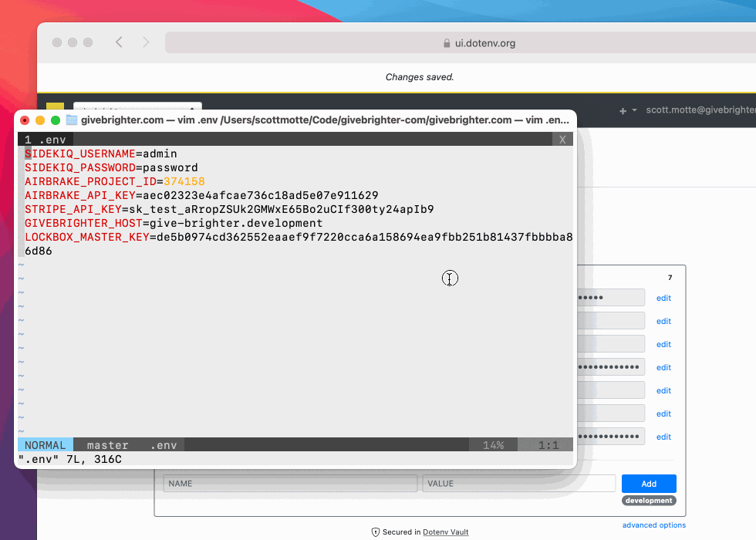Click the browser forward arrow
The width and height of the screenshot is (756, 540).
point(146,42)
